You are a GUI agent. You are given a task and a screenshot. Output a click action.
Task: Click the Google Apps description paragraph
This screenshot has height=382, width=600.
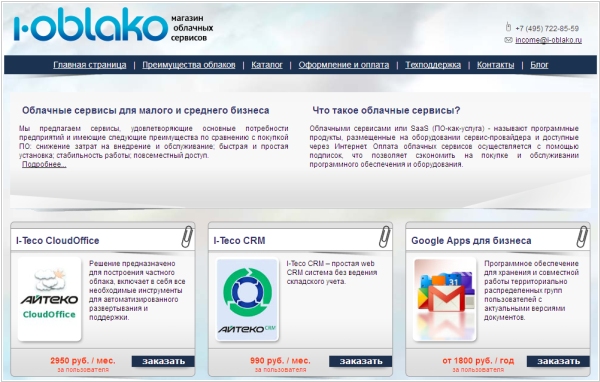pyautogui.click(x=531, y=290)
